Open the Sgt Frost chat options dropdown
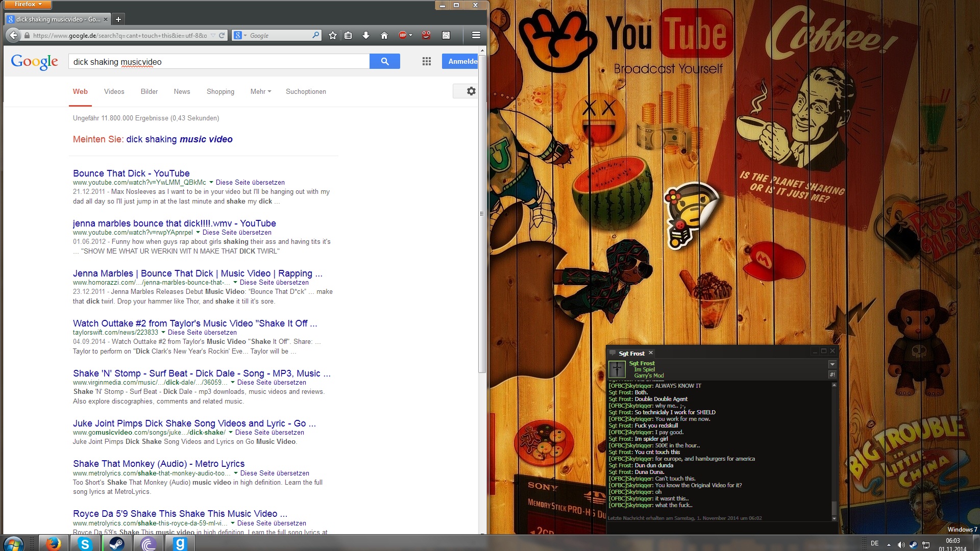Image resolution: width=980 pixels, height=551 pixels. (x=832, y=364)
